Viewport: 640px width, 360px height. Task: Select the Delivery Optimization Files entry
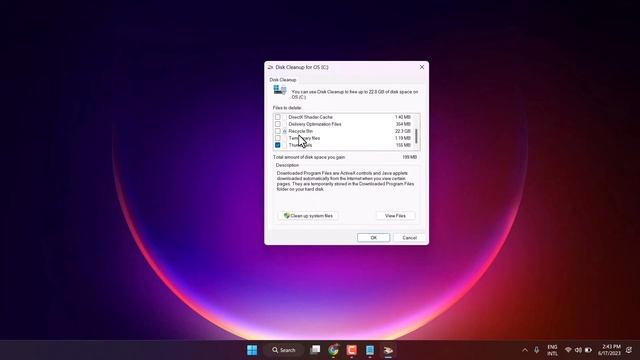315,124
